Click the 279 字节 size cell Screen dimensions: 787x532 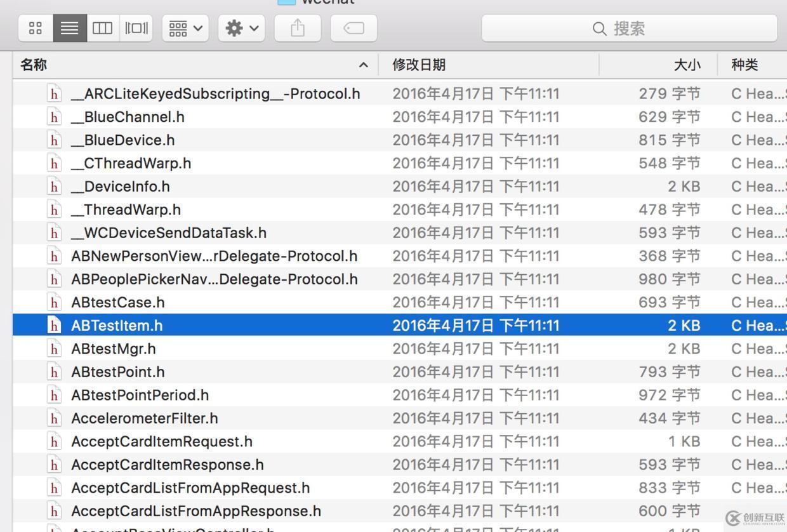[670, 93]
